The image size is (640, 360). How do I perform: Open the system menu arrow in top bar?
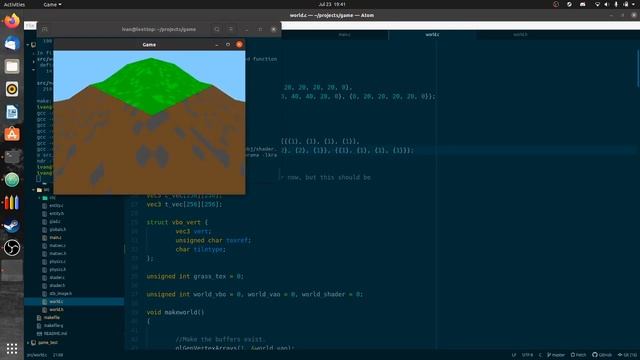(x=633, y=4)
